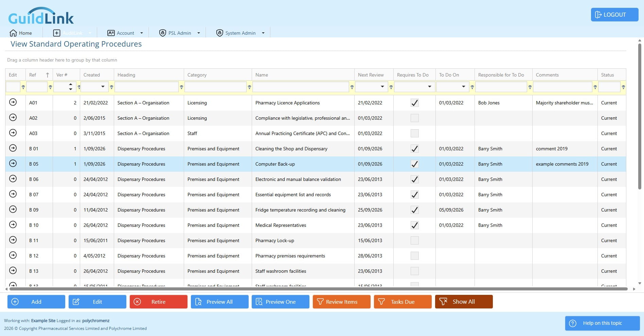This screenshot has height=336, width=644.
Task: Click the LOGOUT button
Action: click(x=614, y=15)
